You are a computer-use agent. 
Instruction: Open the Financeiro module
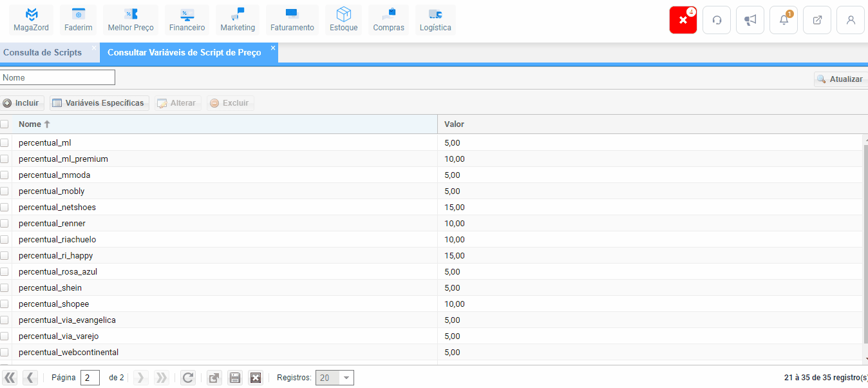(187, 19)
